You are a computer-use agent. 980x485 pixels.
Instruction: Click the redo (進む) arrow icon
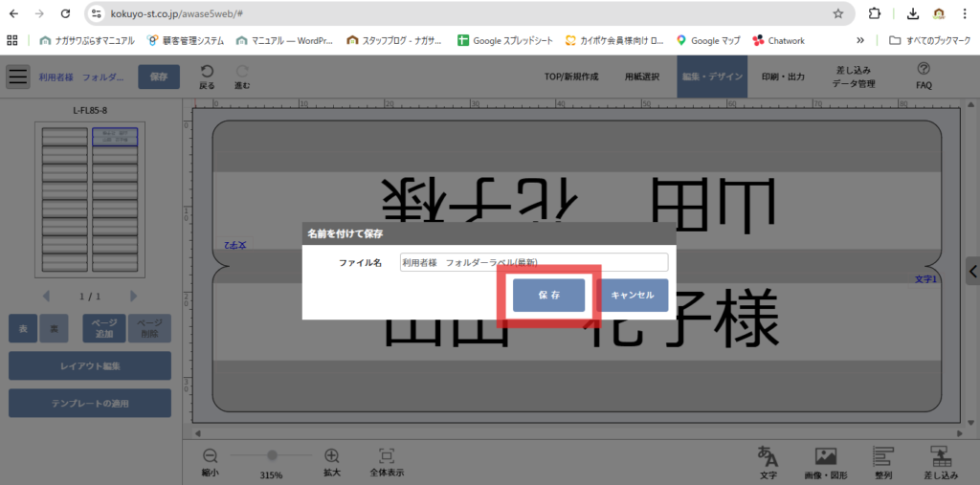[242, 72]
